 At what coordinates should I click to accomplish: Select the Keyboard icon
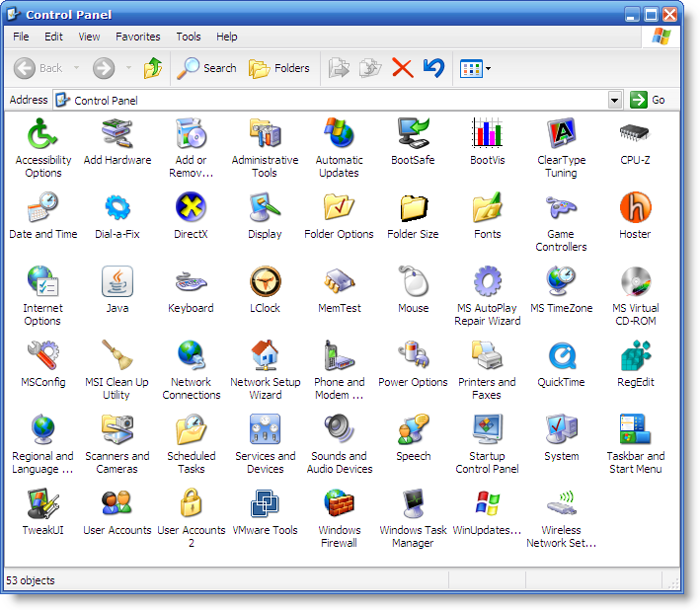(x=191, y=282)
